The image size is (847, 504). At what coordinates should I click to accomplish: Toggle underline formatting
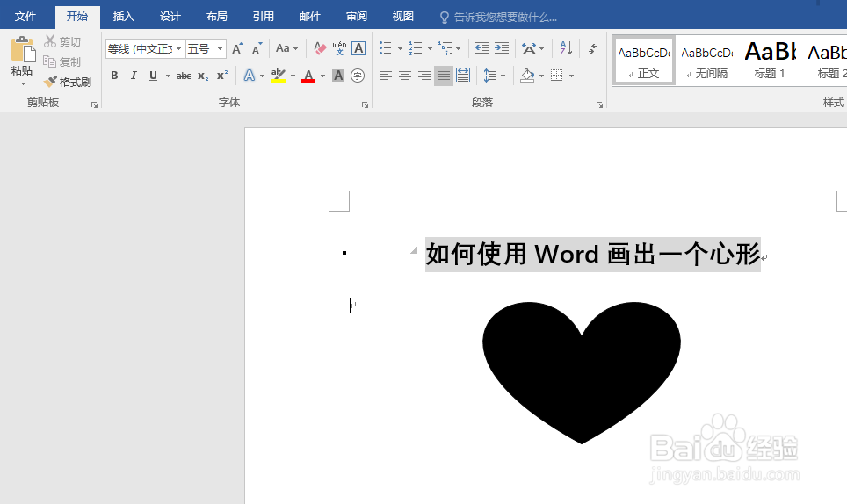[x=154, y=76]
